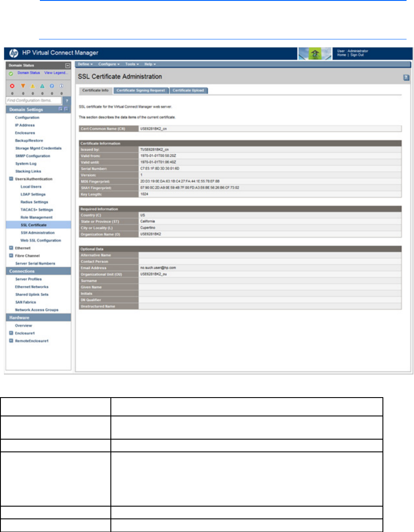Select Local Users in the tree
The height and width of the screenshot is (532, 414).
tap(31, 187)
